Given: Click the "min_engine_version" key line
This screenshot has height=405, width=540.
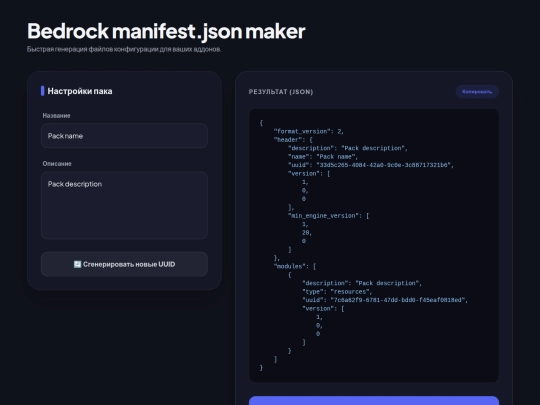Looking at the screenshot, I should point(328,216).
